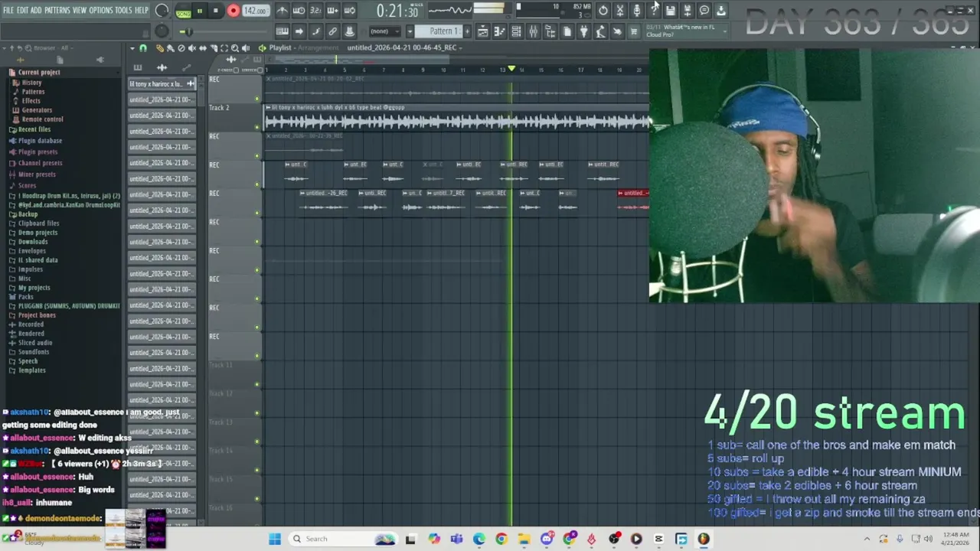Open the PATTERNS menu
The width and height of the screenshot is (980, 551).
coord(57,10)
